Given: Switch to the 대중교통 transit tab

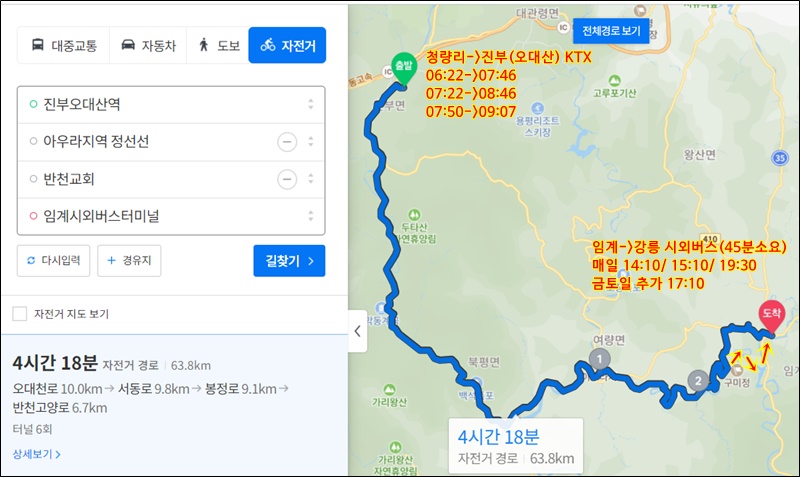Looking at the screenshot, I should click(64, 45).
